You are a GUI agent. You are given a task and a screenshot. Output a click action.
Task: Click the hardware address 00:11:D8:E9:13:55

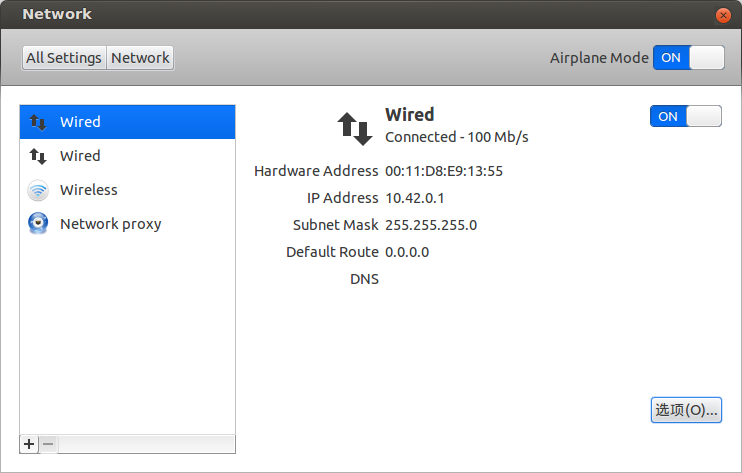(x=444, y=171)
